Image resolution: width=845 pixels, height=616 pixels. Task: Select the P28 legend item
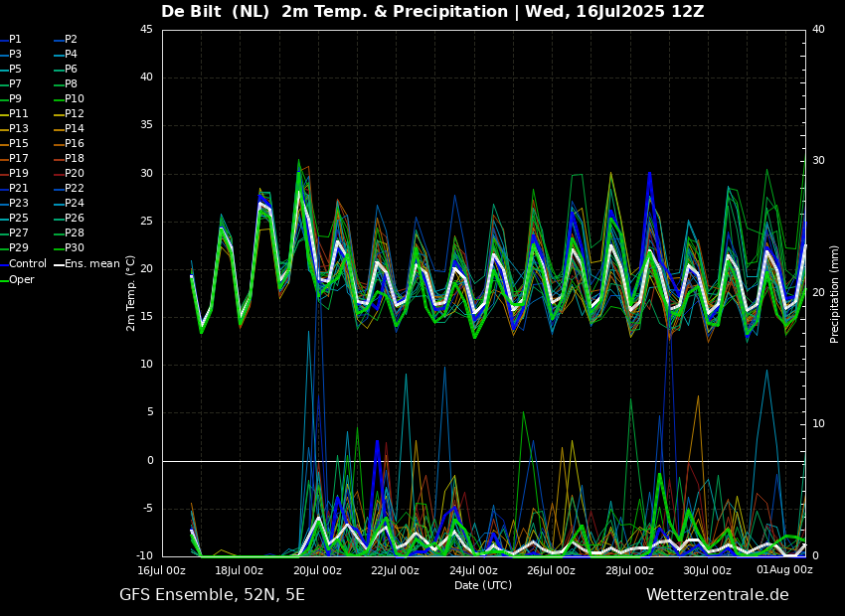tap(70, 232)
